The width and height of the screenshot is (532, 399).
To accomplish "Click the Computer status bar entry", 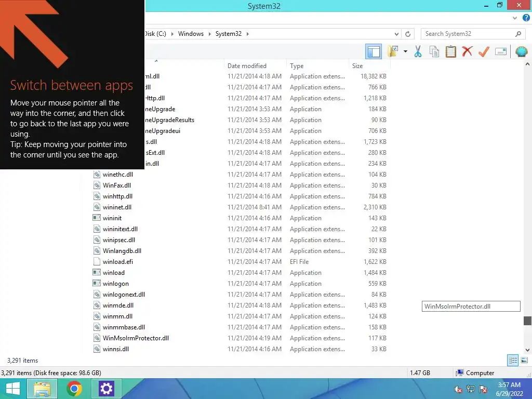I will click(x=475, y=373).
